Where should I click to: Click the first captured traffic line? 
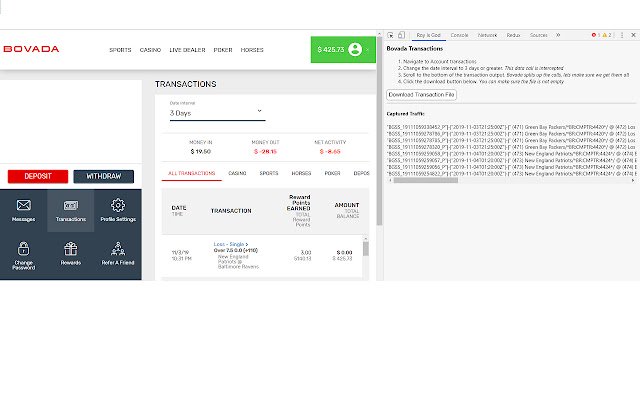511,127
